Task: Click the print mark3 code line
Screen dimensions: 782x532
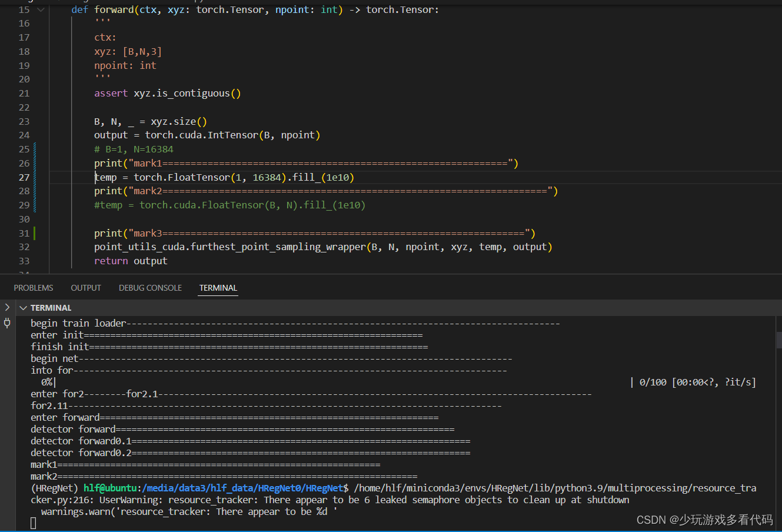Action: coord(315,233)
